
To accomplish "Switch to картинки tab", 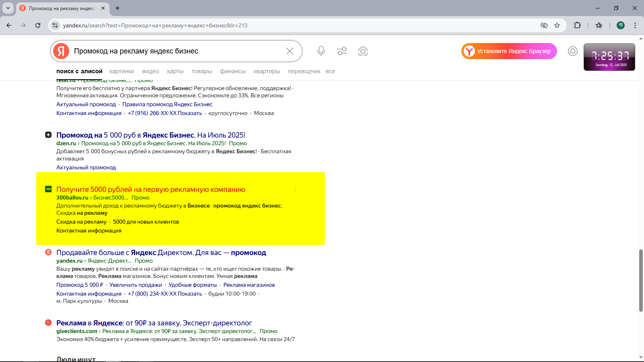I will click(x=122, y=71).
